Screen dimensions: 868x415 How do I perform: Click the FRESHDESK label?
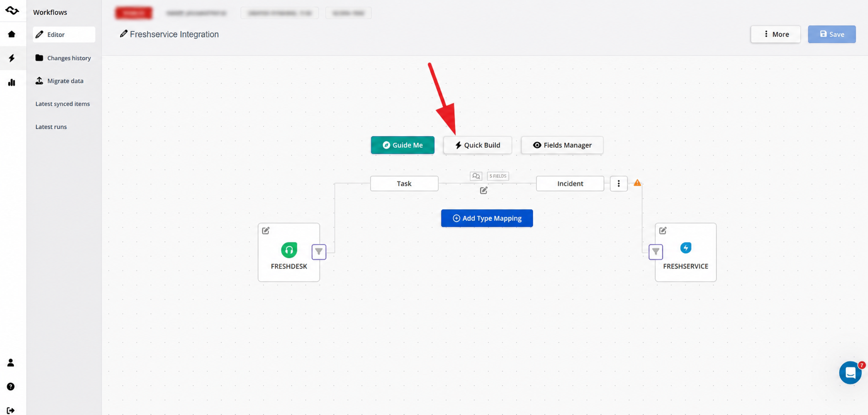coord(289,267)
